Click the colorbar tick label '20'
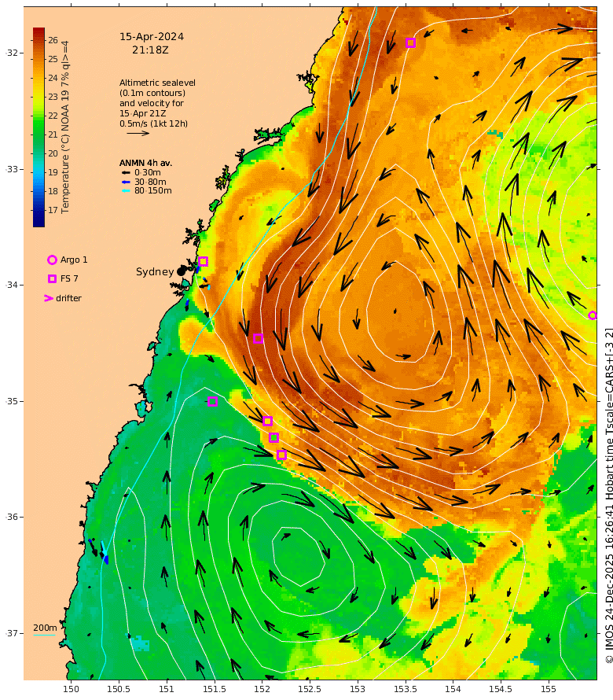This screenshot has height=700, width=613. pos(53,153)
